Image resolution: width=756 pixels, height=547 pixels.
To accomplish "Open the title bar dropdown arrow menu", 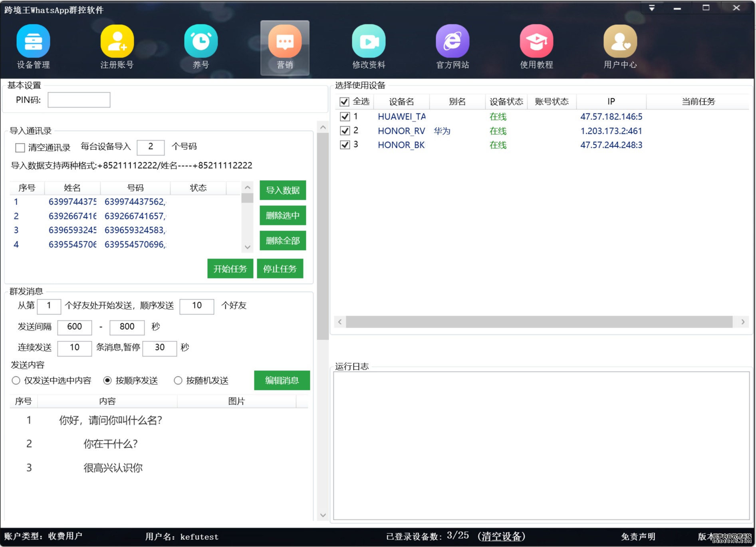I will [x=652, y=8].
